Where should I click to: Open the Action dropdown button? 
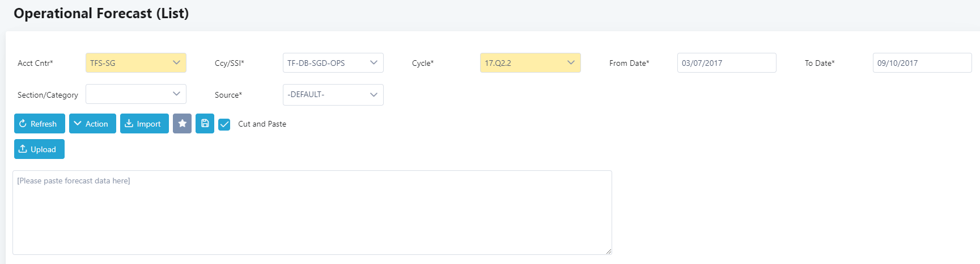pos(92,124)
